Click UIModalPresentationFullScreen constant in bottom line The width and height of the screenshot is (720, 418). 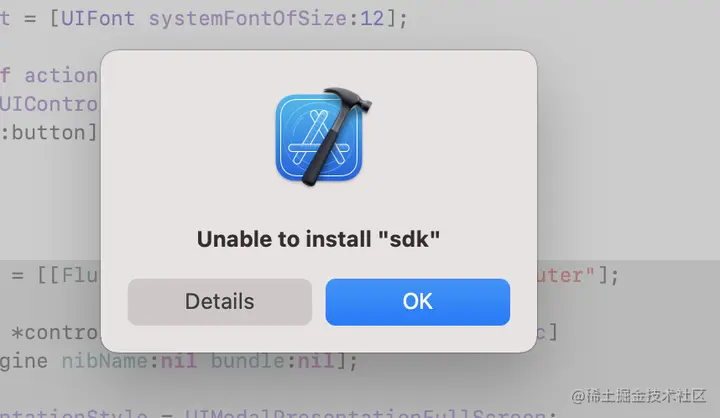366,412
